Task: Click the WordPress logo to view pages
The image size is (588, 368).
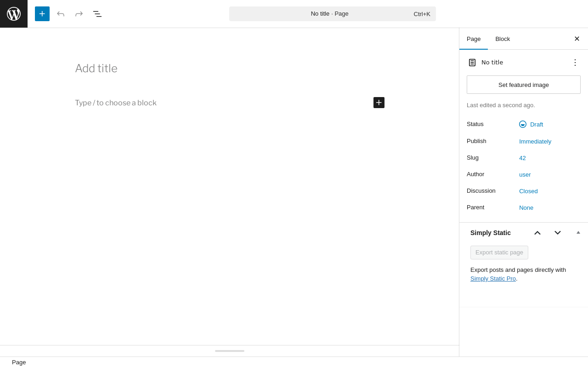Action: click(14, 14)
